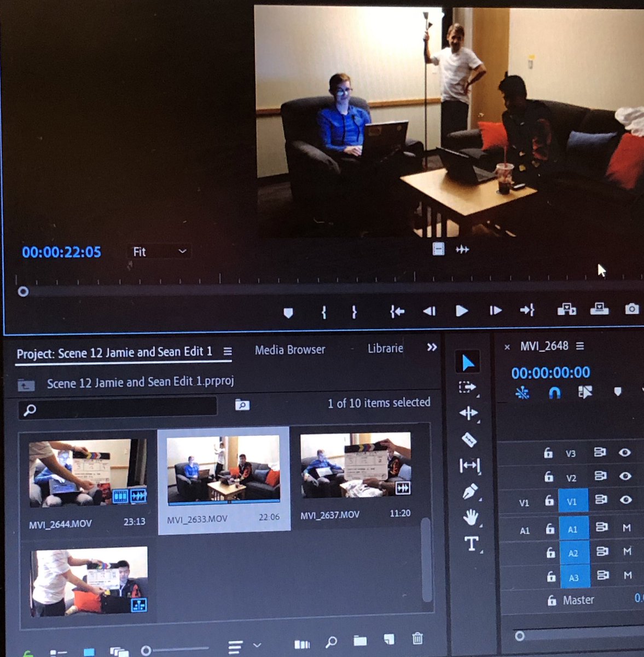644x657 pixels.
Task: Select the Track Select Forward tool
Action: click(x=468, y=388)
